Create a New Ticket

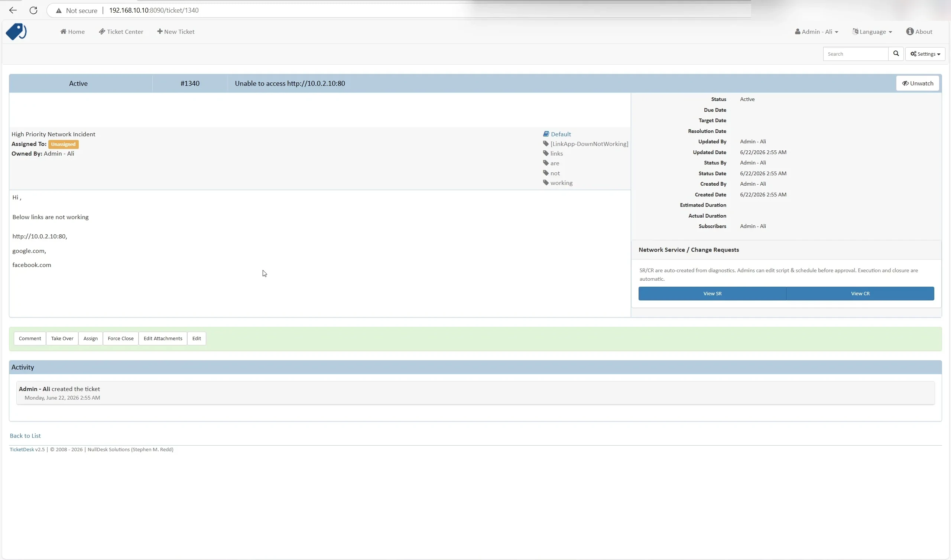click(x=176, y=32)
